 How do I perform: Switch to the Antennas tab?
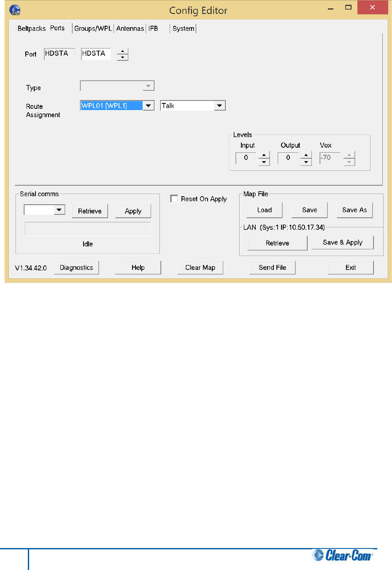[130, 28]
